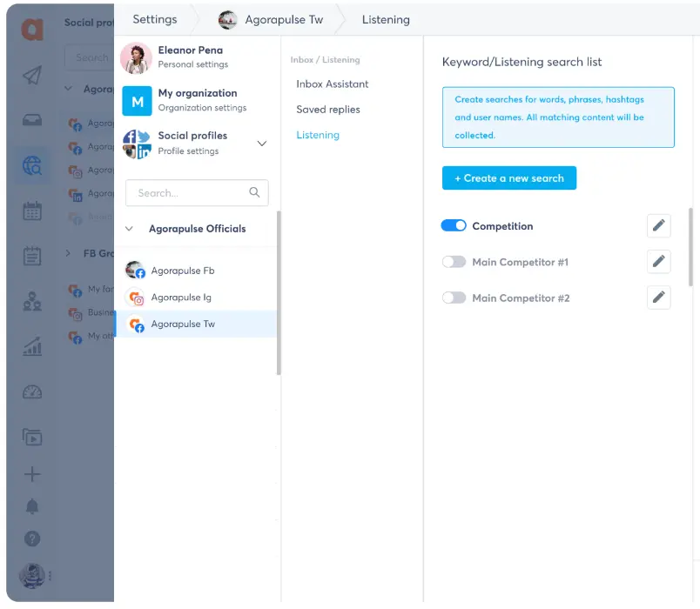Enable Main Competitor #1 search
The width and height of the screenshot is (700, 609).
point(453,261)
